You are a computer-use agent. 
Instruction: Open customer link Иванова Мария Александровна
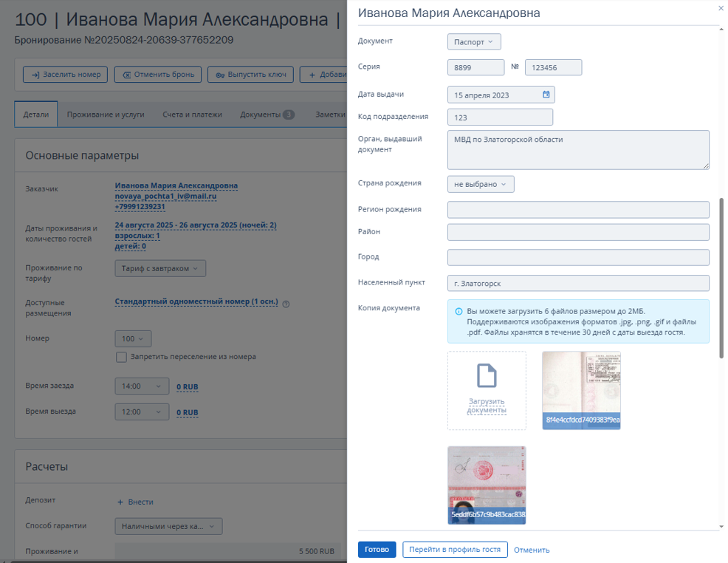pyautogui.click(x=176, y=185)
